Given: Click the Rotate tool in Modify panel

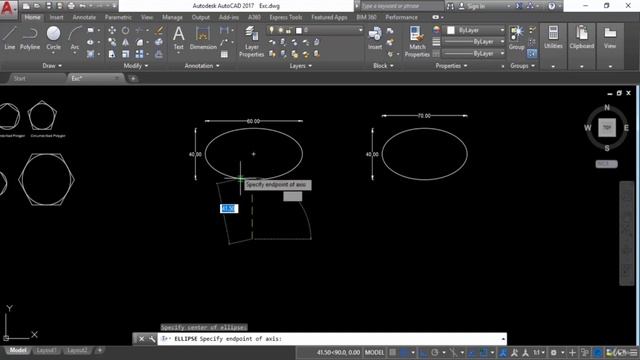Looking at the screenshot, I should [125, 31].
